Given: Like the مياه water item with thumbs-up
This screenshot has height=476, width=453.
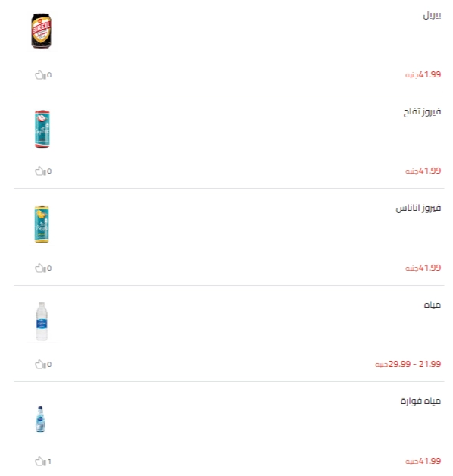Looking at the screenshot, I should pyautogui.click(x=40, y=365).
